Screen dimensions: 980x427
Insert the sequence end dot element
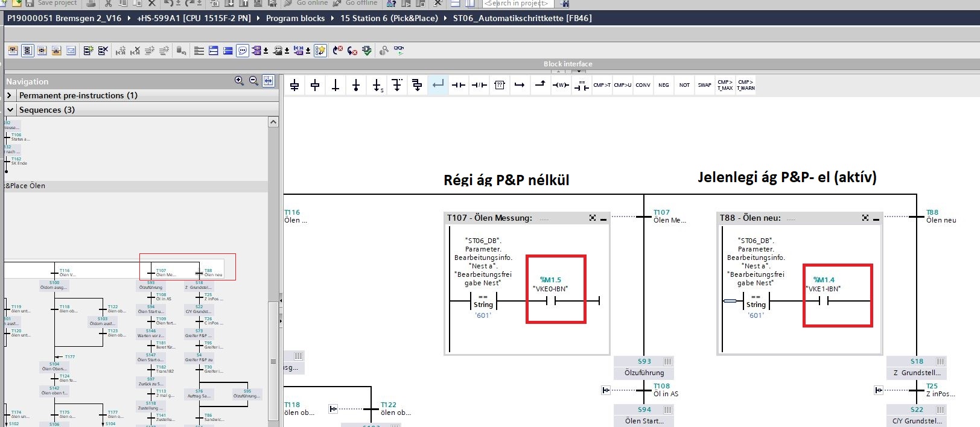[x=356, y=85]
